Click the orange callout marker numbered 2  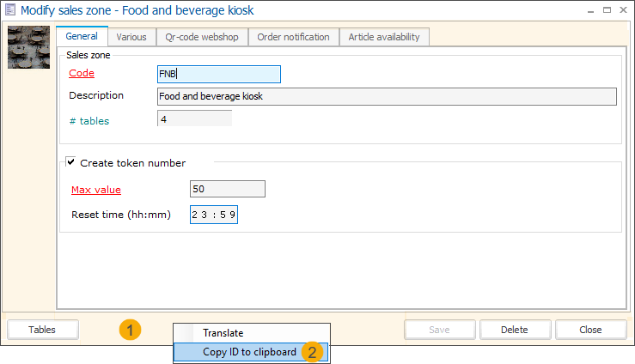click(x=313, y=352)
